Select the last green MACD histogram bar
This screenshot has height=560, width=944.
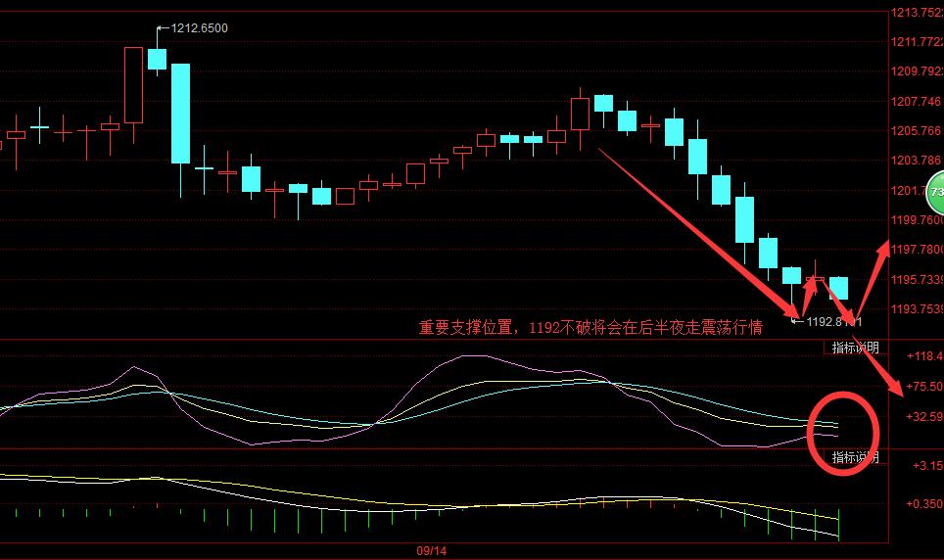pos(838,525)
